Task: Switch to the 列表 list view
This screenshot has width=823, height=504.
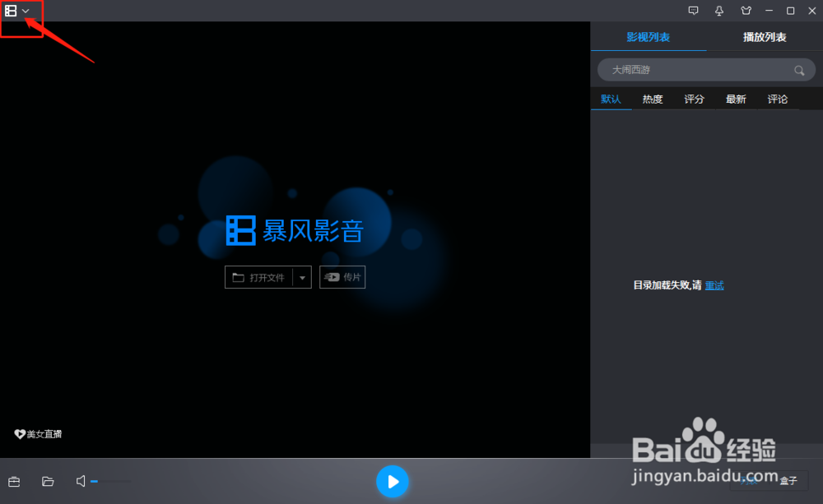Action: click(750, 480)
